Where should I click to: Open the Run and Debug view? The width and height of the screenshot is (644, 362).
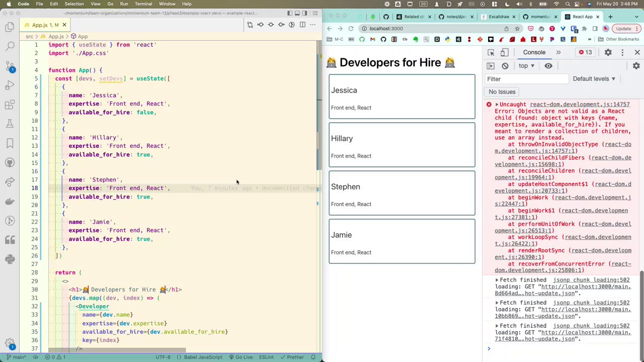[10, 85]
